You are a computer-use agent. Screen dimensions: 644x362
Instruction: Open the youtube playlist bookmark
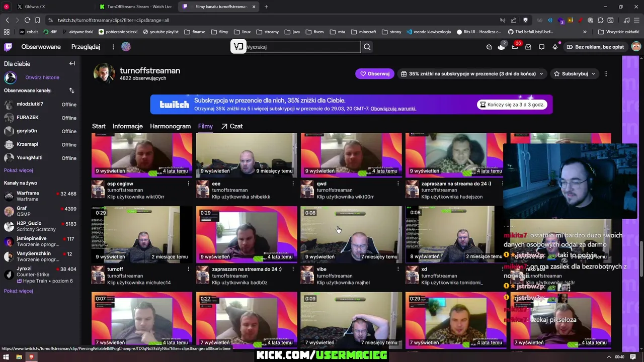(x=160, y=32)
